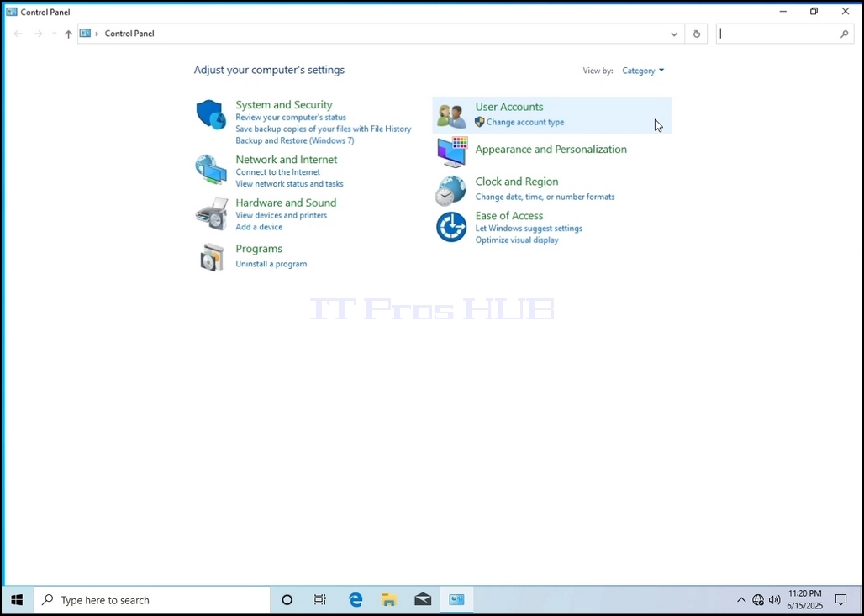Refresh the Control Panel view
This screenshot has width=864, height=616.
[x=697, y=34]
